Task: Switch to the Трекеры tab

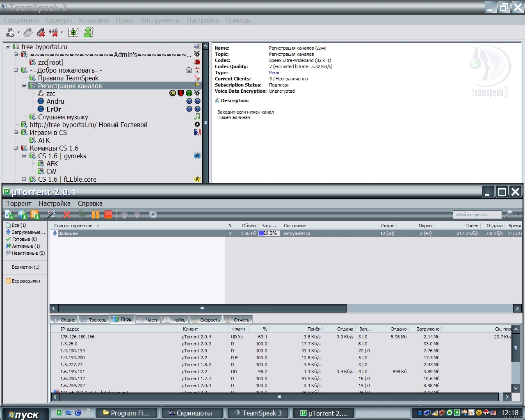Action: point(94,320)
